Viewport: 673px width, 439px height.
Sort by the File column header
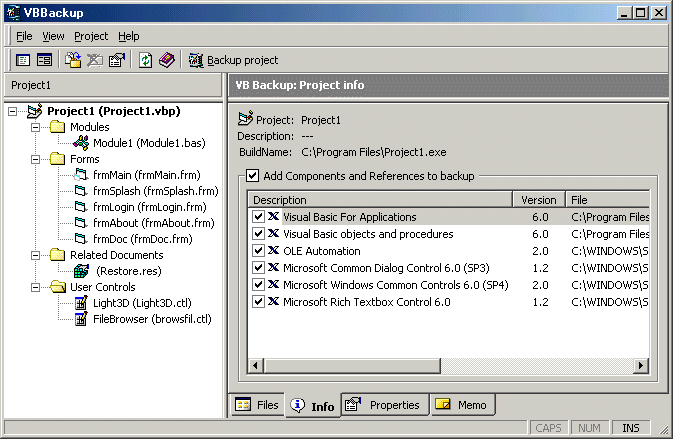tap(608, 200)
